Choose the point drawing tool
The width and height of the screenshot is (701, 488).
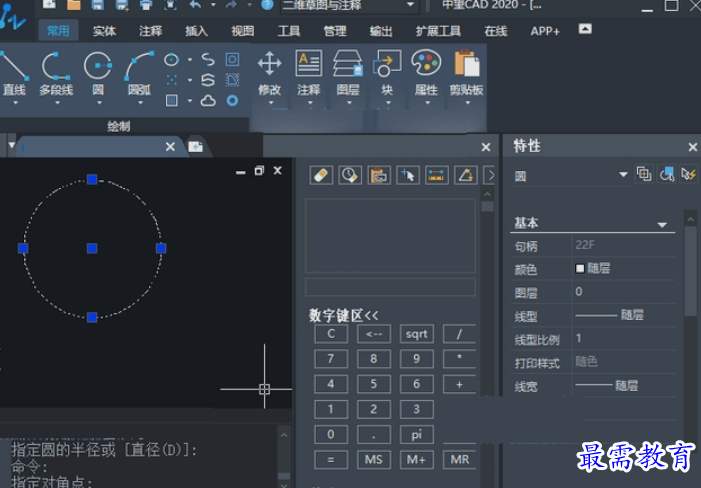[x=172, y=80]
